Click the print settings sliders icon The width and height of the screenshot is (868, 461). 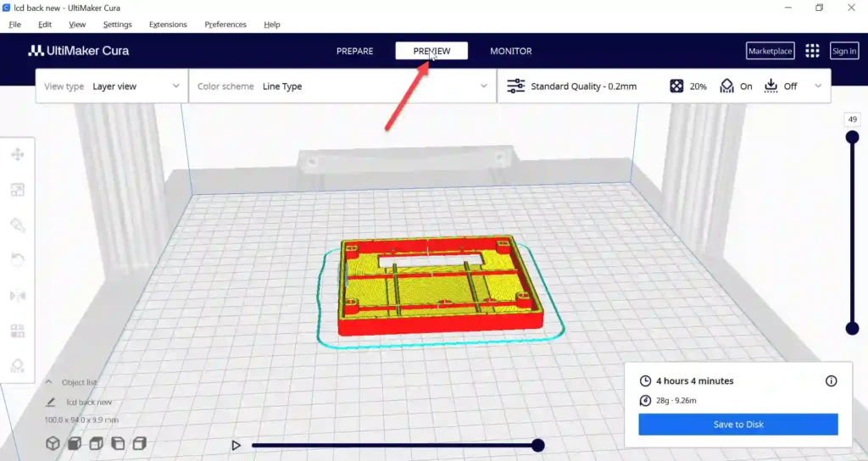pos(516,86)
